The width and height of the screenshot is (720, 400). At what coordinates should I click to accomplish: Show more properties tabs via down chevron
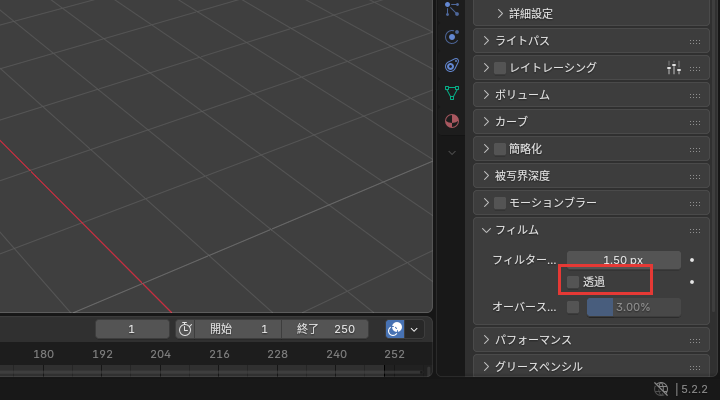(x=452, y=153)
